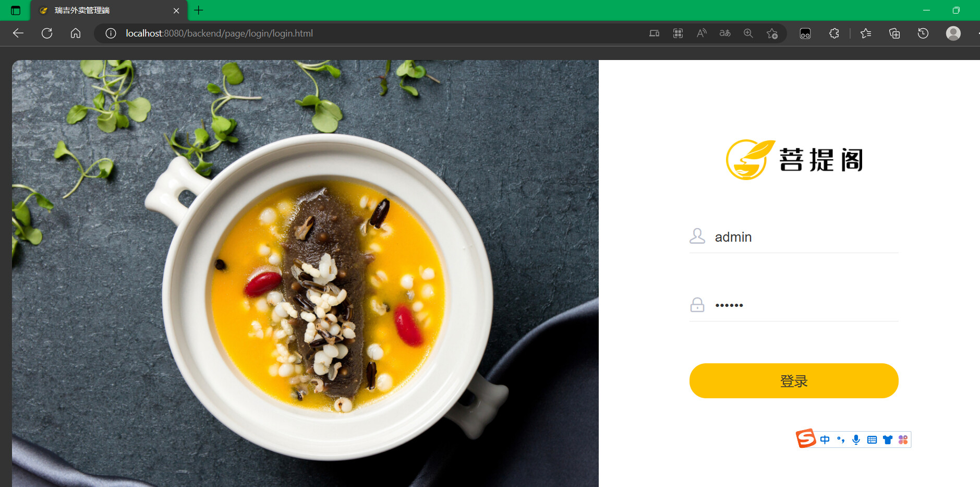
Task: Select the 瑞吉外卖管理端 browser tab
Action: tap(104, 10)
